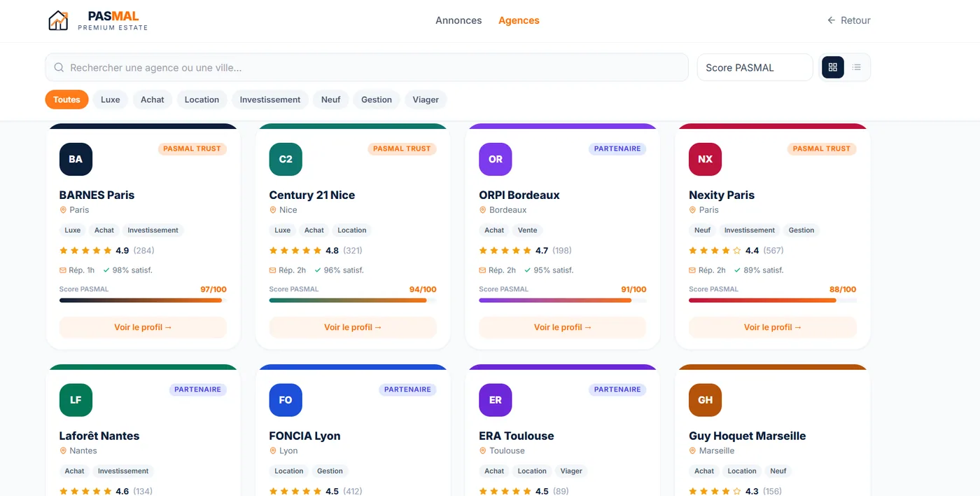Screen dimensions: 980x496
Task: Switch to list view icon
Action: coord(857,67)
